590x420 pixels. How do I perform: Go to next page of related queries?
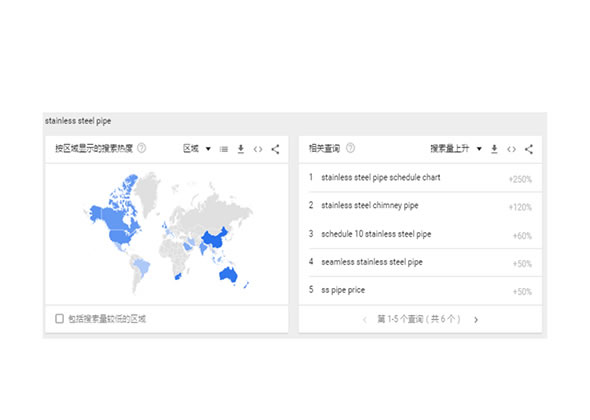476,320
